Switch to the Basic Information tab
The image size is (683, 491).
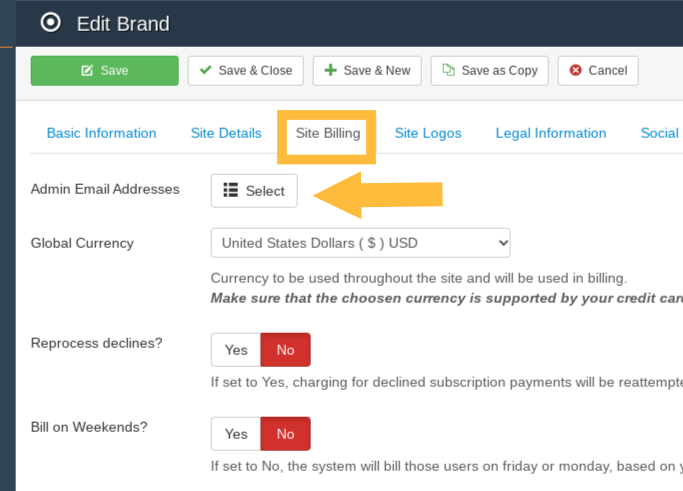(x=102, y=133)
